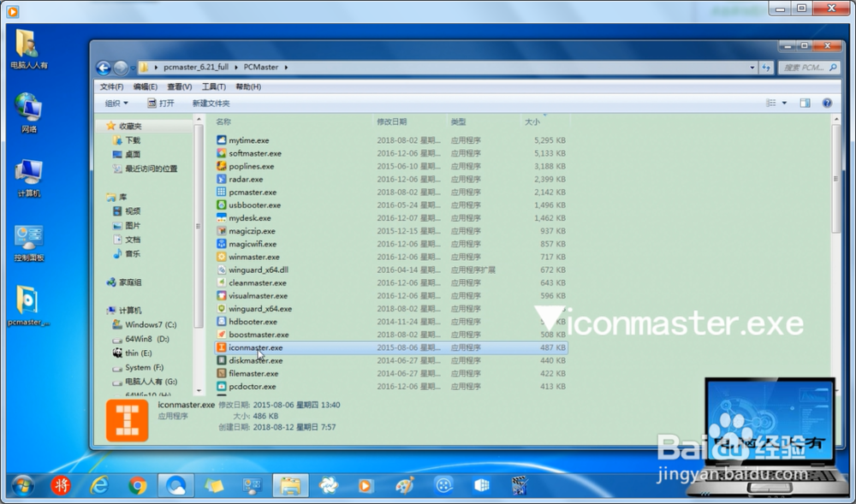
Task: Click the file list vertical scrollbar
Action: (835, 179)
